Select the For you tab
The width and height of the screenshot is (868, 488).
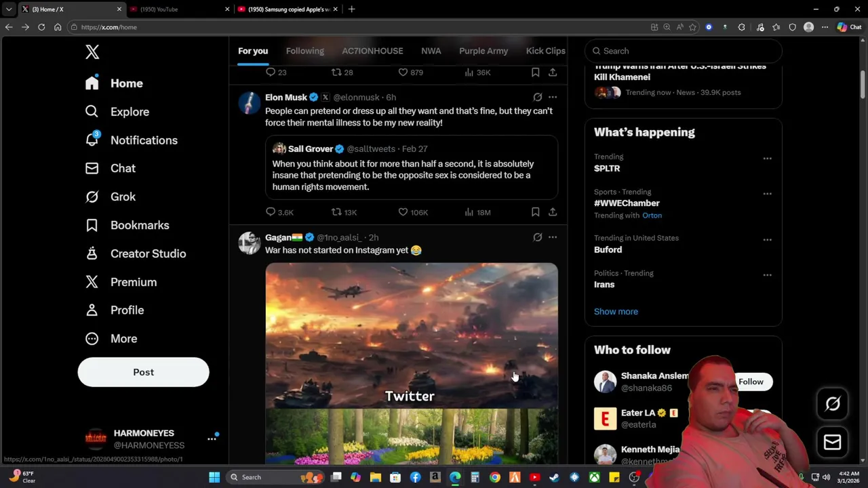253,51
